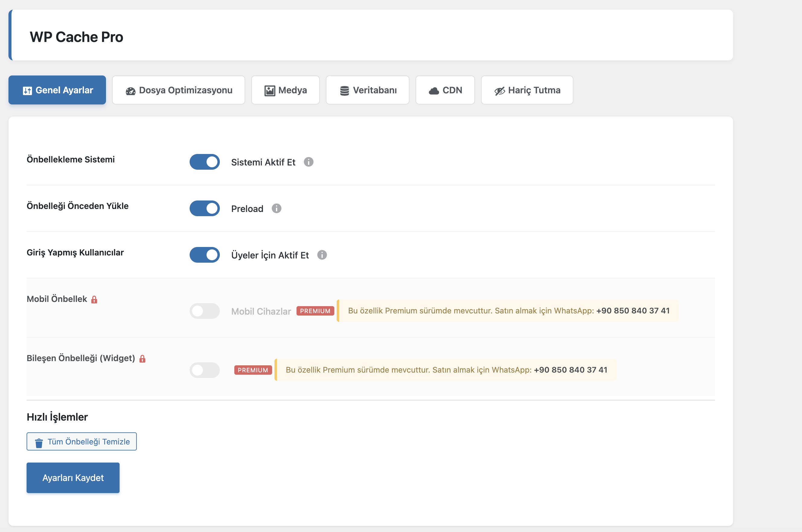Screen dimensions: 802x532
Task: Click Tüm Önbelleği Temizle button
Action: 82,441
